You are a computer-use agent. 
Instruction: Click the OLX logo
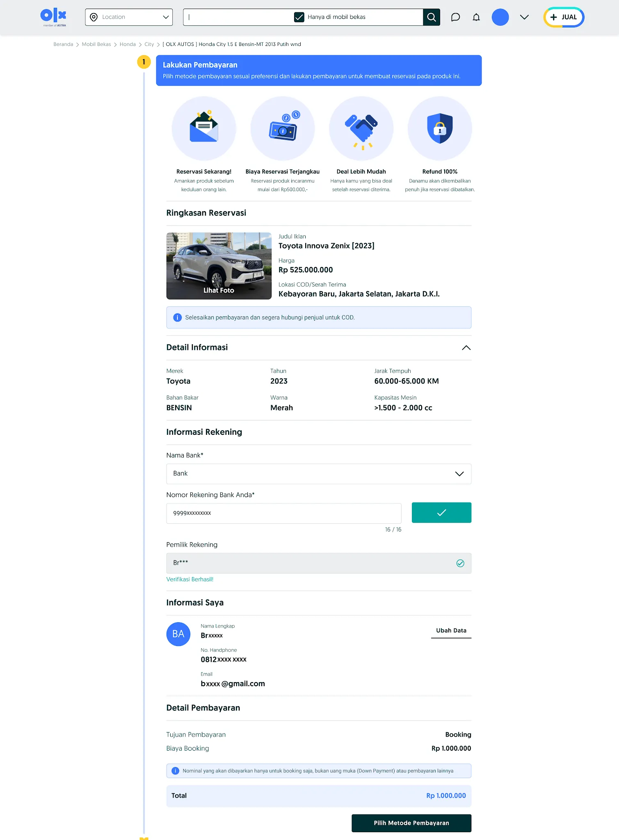pos(54,17)
